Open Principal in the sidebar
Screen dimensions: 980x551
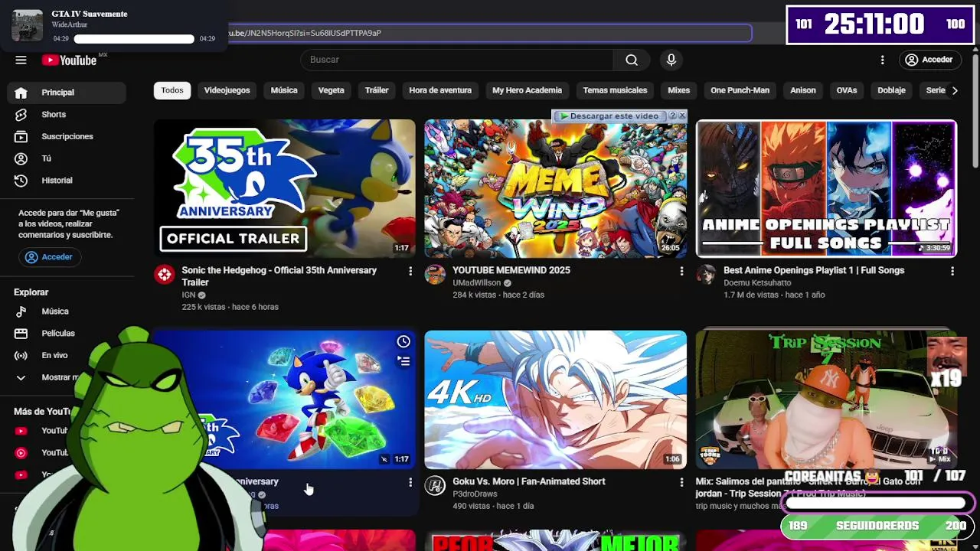(x=67, y=93)
